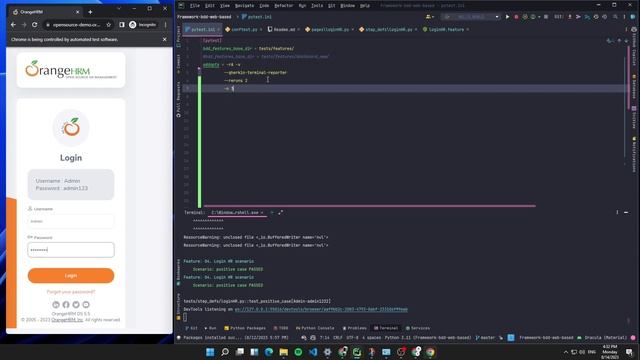Click the DevTools ws:// link in terminal
The height and width of the screenshot is (360, 640).
321,309
